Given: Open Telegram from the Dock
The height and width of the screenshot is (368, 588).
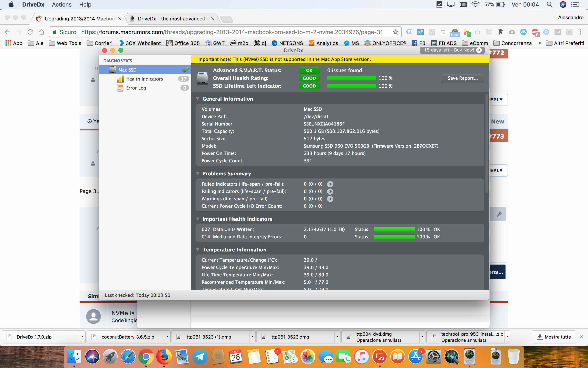Looking at the screenshot, I should (x=200, y=357).
